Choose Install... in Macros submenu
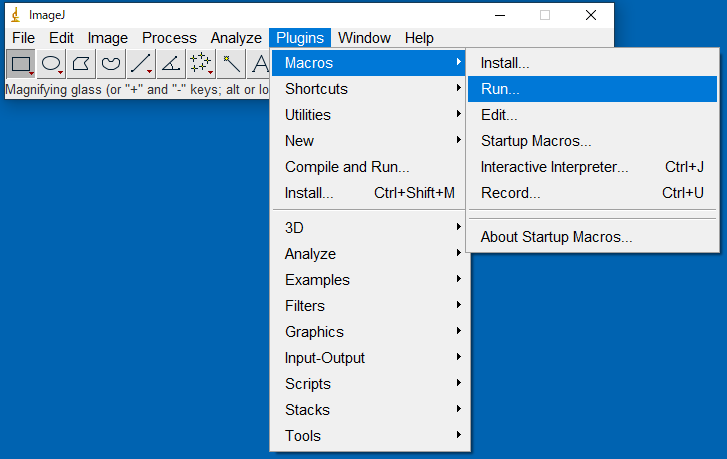This screenshot has width=727, height=459. tap(593, 63)
